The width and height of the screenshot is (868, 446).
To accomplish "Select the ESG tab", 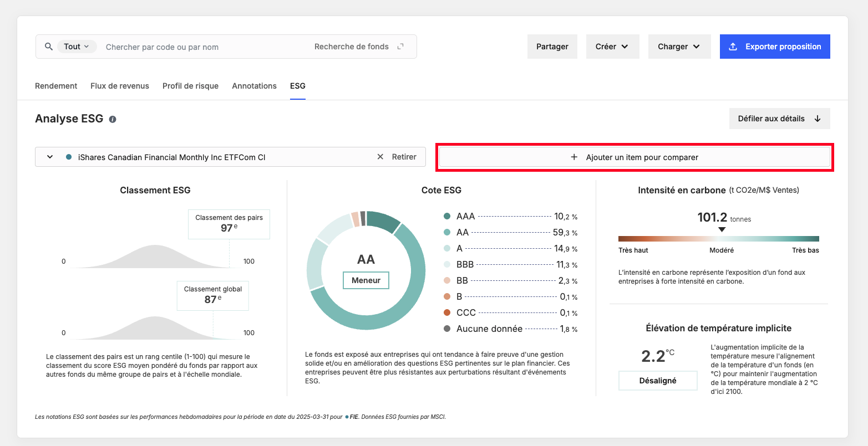I will pos(298,86).
